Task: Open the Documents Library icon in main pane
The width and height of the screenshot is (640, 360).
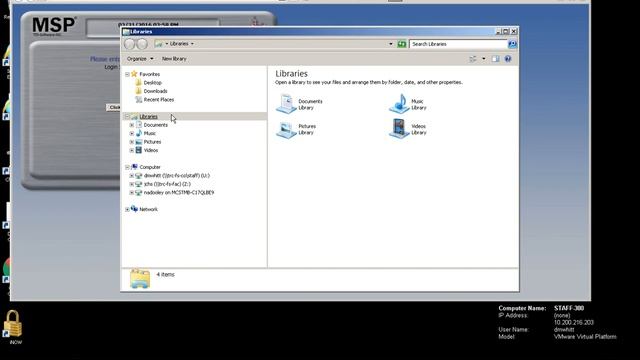Action: pyautogui.click(x=286, y=104)
